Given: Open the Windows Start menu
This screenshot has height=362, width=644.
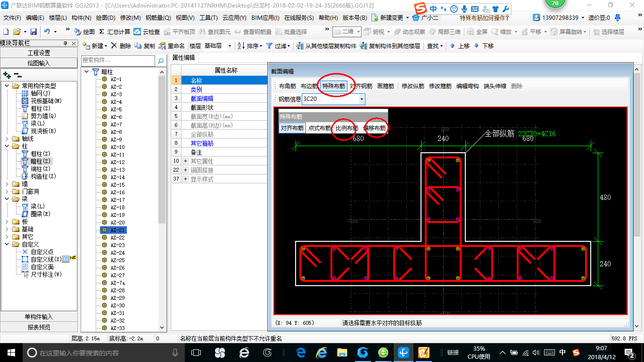Looking at the screenshot, I should [11, 353].
